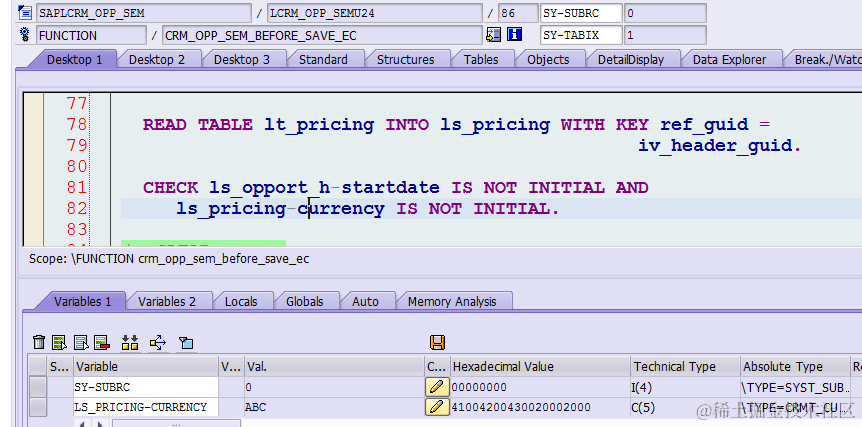Select the SY-SUBRC row using its row selector
The width and height of the screenshot is (862, 427).
pos(38,387)
